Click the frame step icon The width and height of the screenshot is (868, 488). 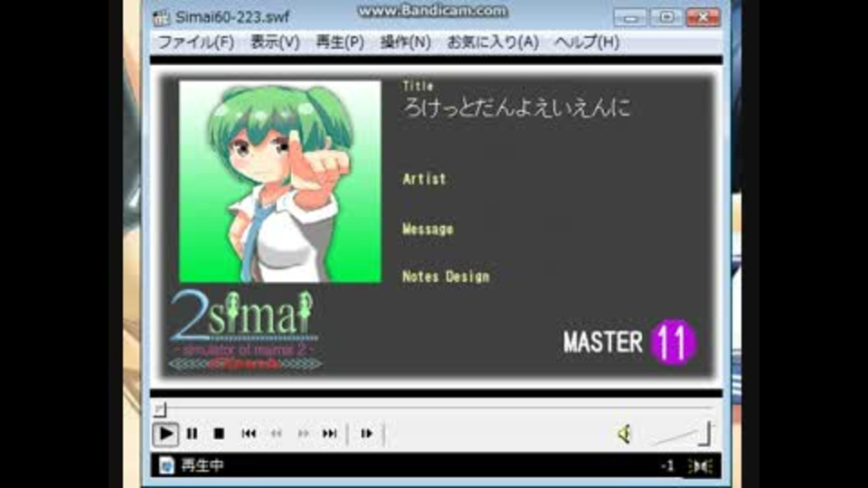(x=366, y=434)
